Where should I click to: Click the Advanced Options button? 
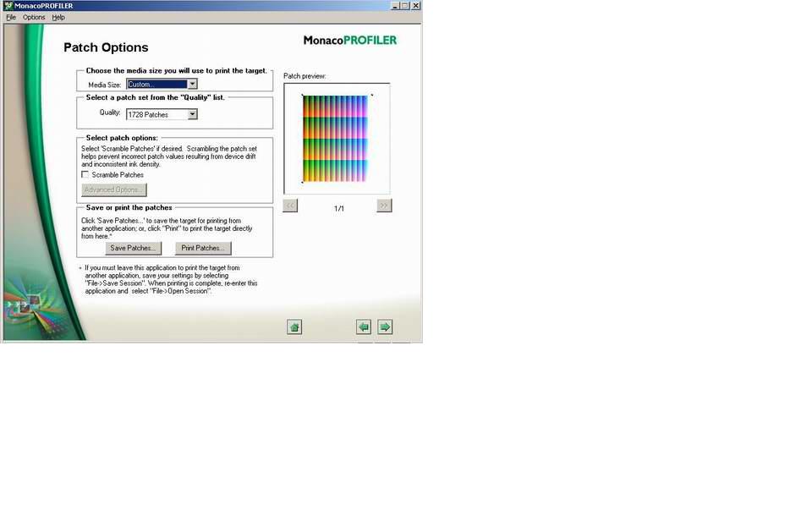coord(114,189)
